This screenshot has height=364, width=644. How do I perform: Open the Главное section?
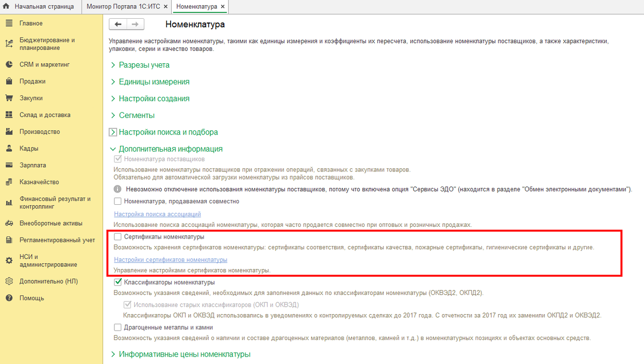pos(31,23)
